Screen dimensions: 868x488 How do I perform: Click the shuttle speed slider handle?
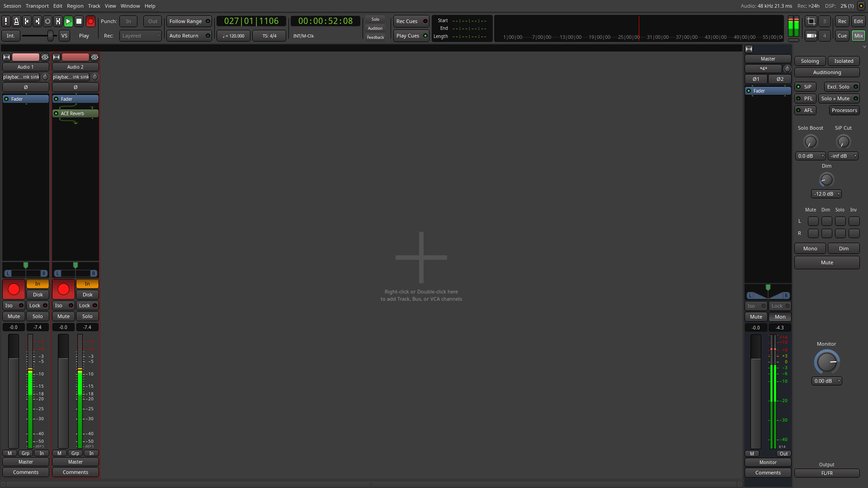(50, 36)
